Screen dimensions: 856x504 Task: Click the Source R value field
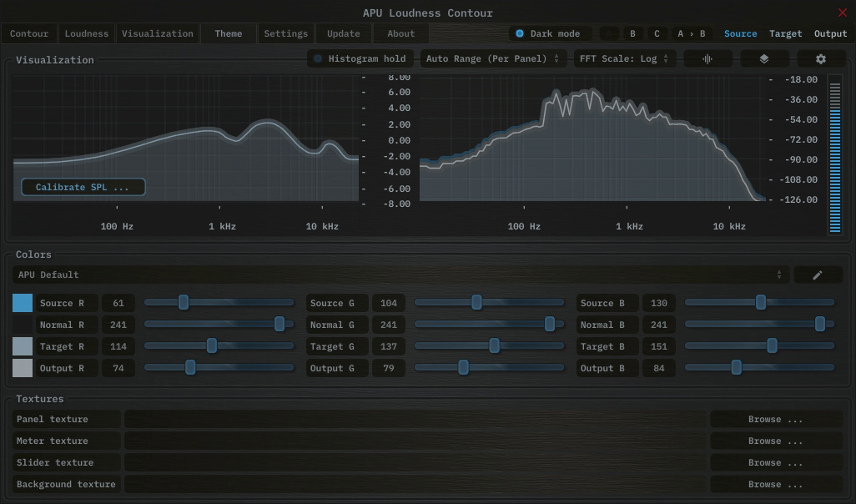[118, 304]
